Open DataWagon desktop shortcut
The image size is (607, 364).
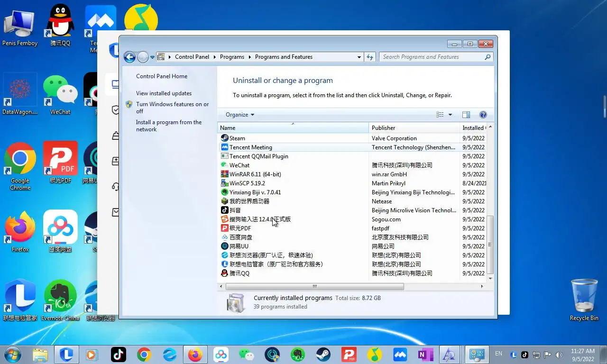coord(20,95)
